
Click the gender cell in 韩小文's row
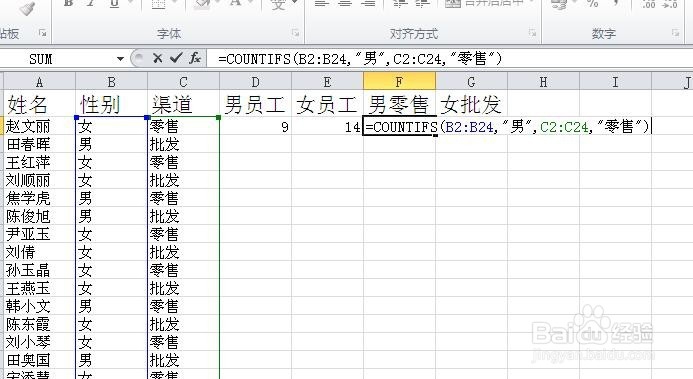pyautogui.click(x=111, y=306)
